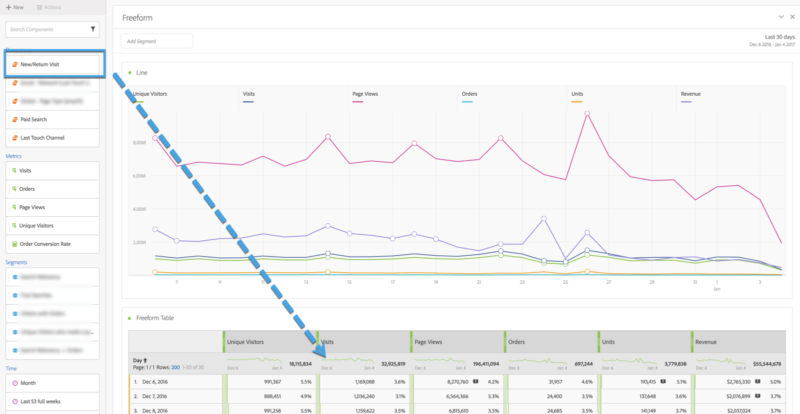The height and width of the screenshot is (414, 800).
Task: Click the Paid Search dimension icon
Action: 15,119
